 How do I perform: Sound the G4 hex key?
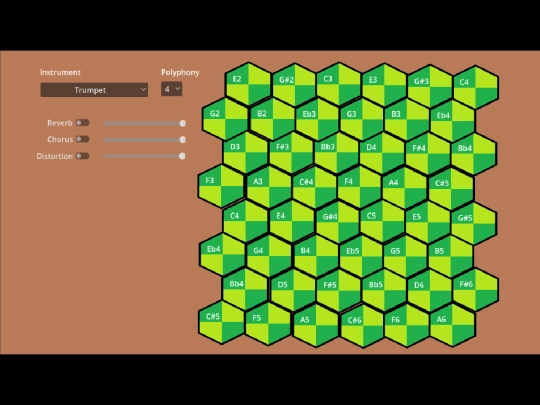click(269, 256)
